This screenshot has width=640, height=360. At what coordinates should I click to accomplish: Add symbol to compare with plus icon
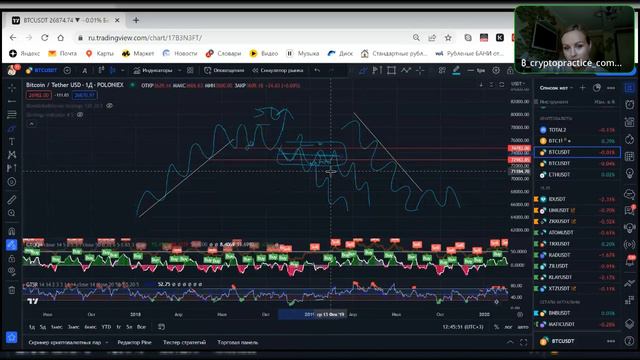coord(67,71)
